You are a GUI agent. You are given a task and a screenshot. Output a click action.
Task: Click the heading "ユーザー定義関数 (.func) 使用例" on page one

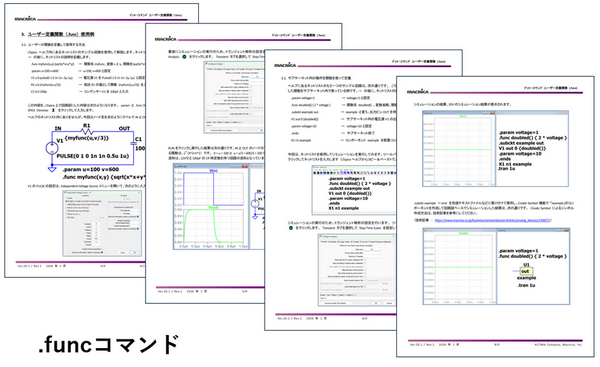pyautogui.click(x=61, y=34)
